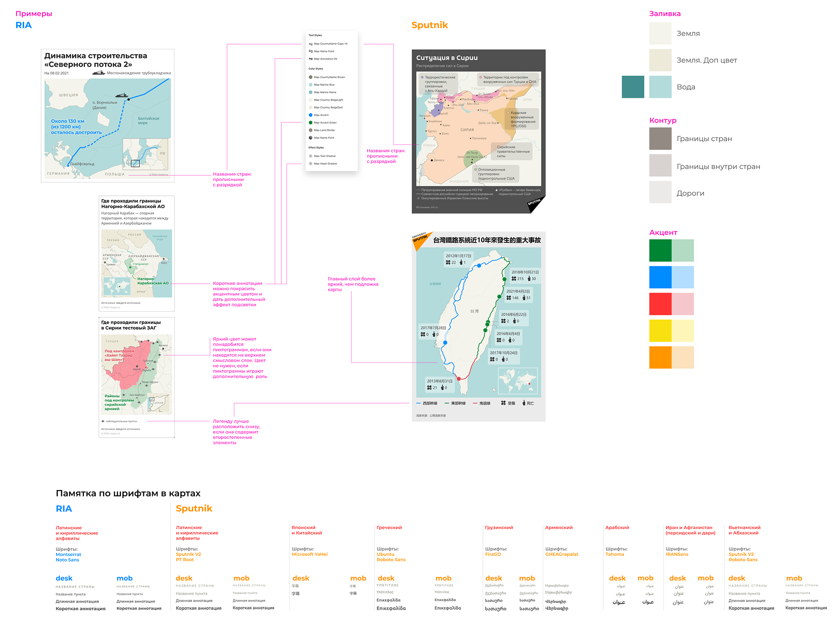The height and width of the screenshot is (630, 840).
Task: Click the GHEAGrapalat font name
Action: 562,554
